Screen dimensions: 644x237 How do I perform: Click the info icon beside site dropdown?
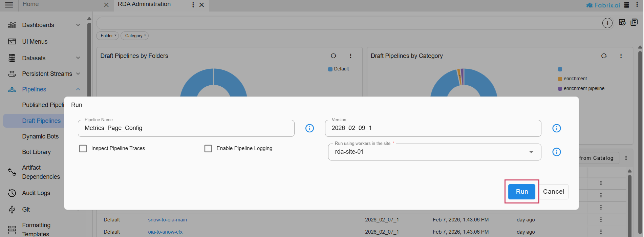pyautogui.click(x=556, y=152)
